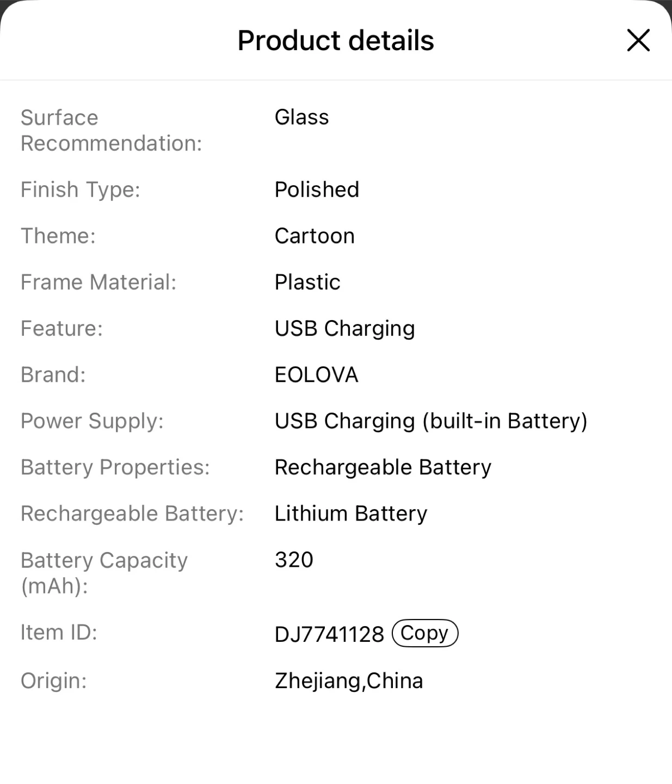Select the 320 battery capacity value
The height and width of the screenshot is (784, 672).
click(x=294, y=560)
